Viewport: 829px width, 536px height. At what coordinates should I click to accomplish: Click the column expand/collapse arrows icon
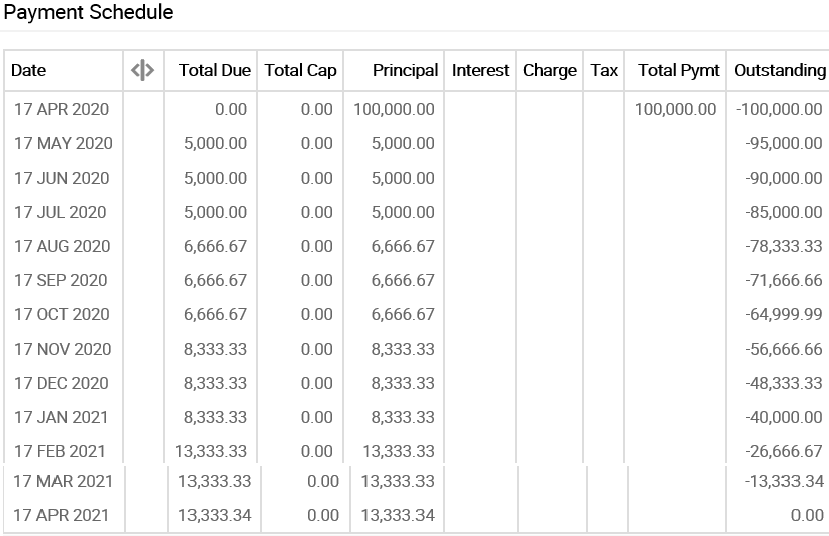[142, 70]
